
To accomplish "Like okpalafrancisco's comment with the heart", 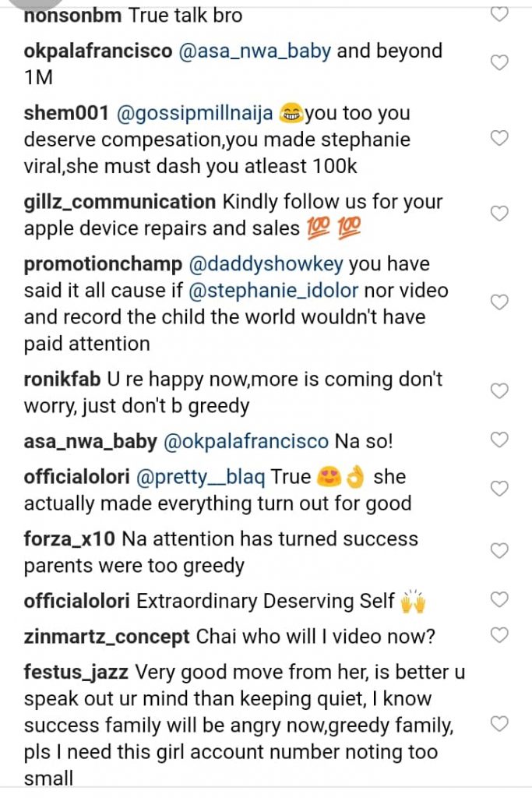I will pyautogui.click(x=499, y=63).
